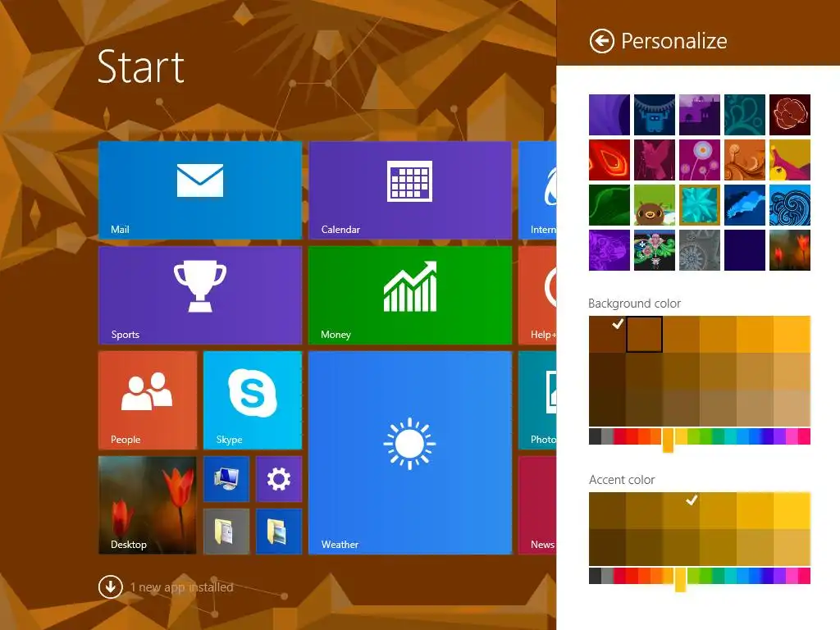
Task: Open the People tile
Action: click(x=148, y=400)
